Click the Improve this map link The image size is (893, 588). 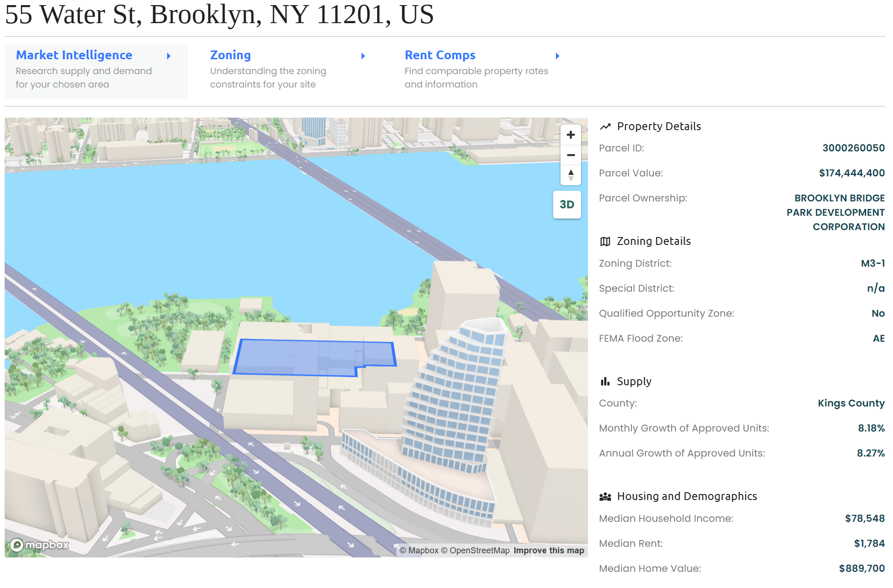549,550
